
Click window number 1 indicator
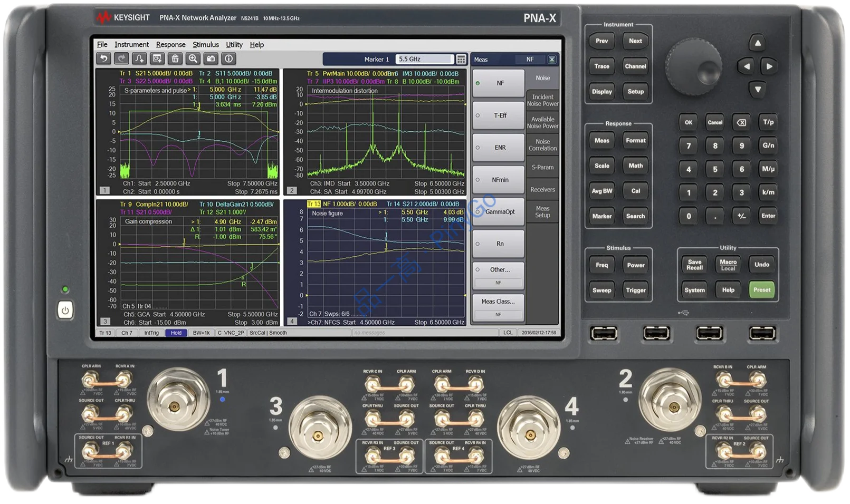pyautogui.click(x=104, y=190)
